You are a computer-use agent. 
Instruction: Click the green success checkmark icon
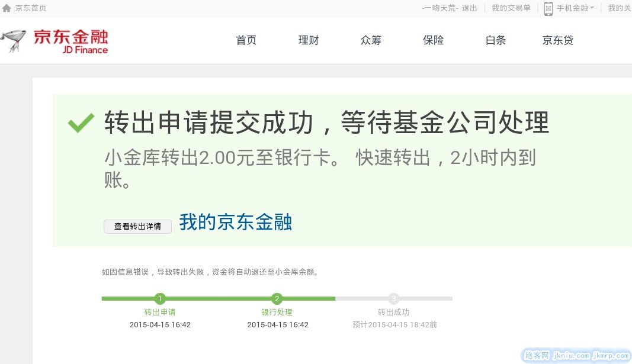coord(81,123)
